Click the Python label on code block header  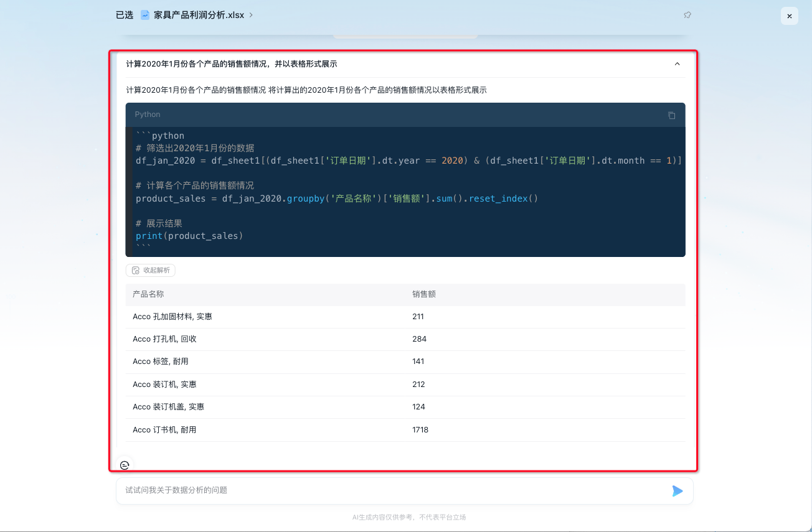148,114
